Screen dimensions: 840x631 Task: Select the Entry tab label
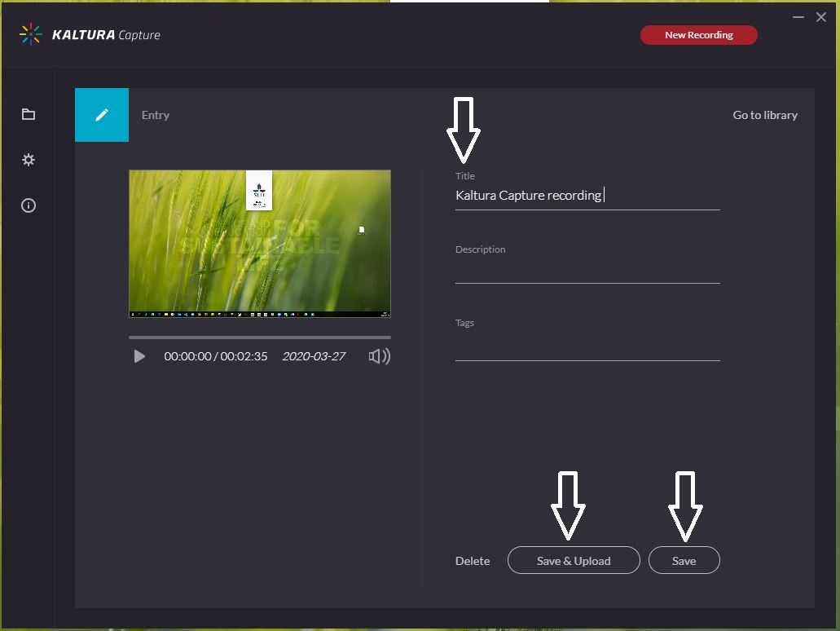(x=156, y=115)
